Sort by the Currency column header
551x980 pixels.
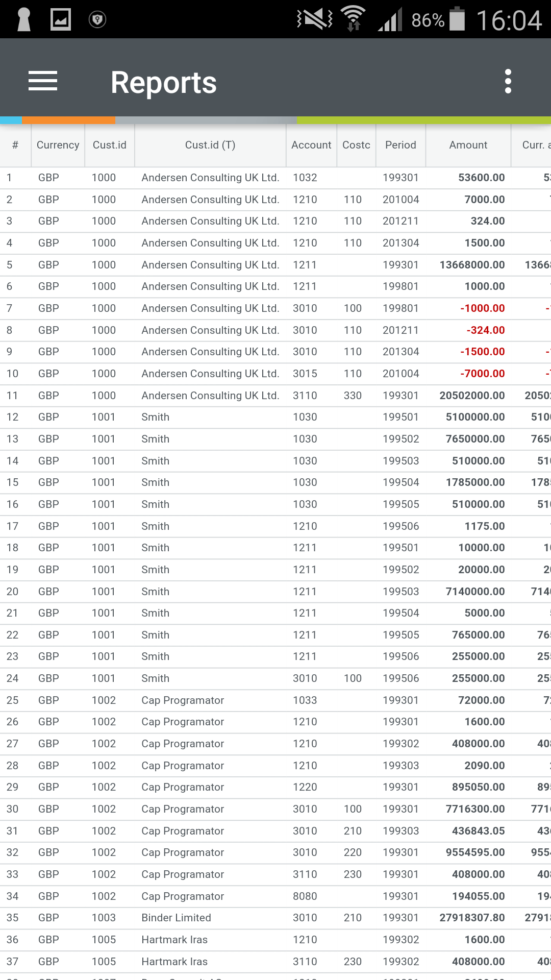pyautogui.click(x=58, y=145)
